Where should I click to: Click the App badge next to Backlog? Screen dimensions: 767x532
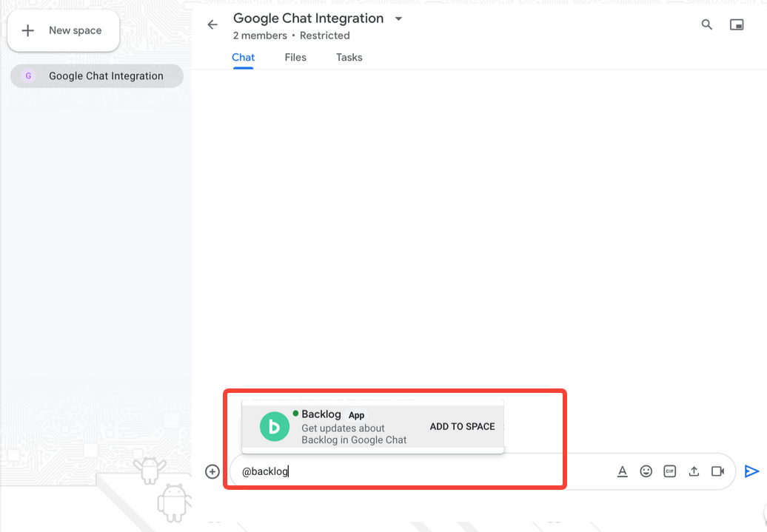(x=357, y=415)
